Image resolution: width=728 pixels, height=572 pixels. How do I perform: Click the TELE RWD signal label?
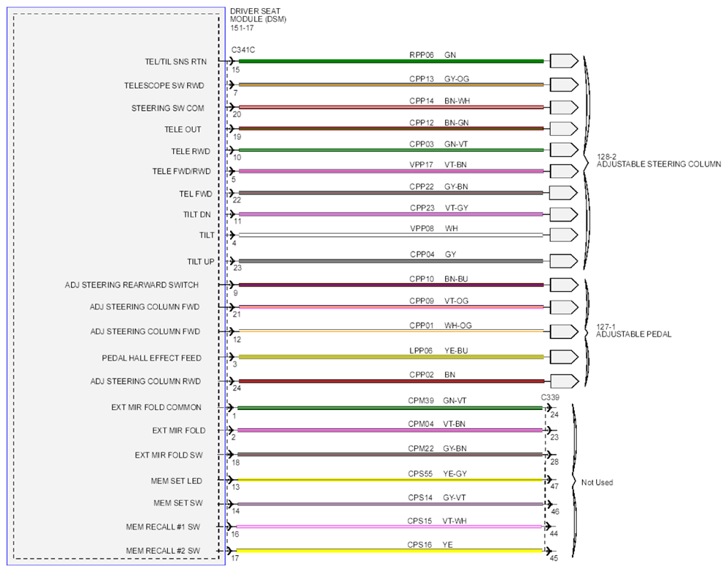click(191, 151)
